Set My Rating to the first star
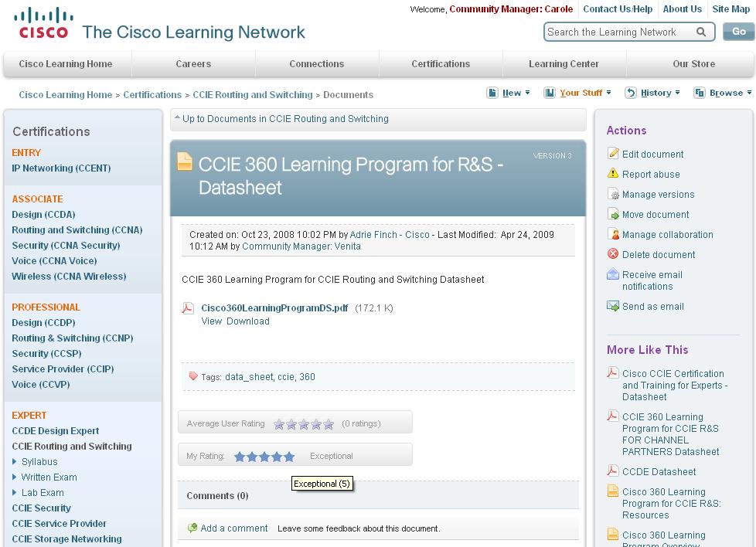756x547 pixels. [240, 457]
